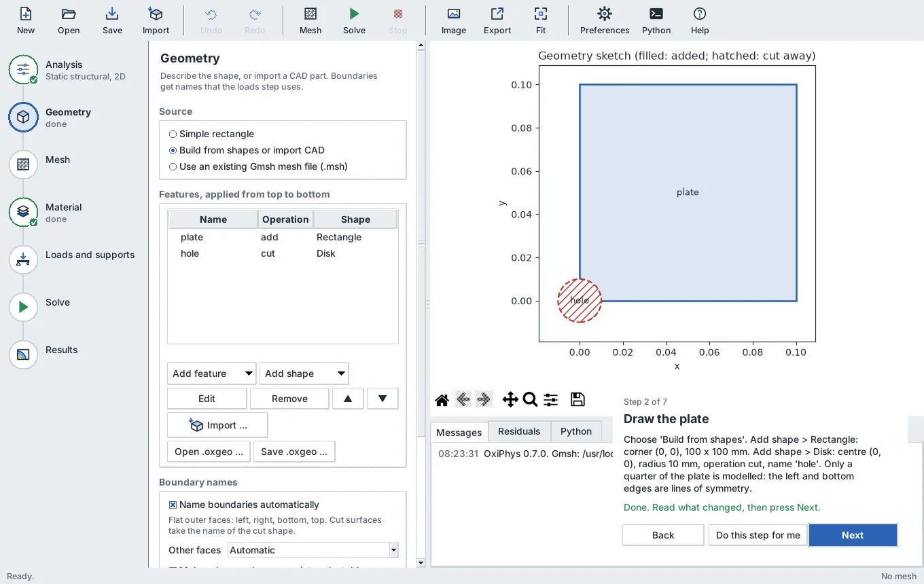Activate the zoom magnifier plot tool

point(531,399)
